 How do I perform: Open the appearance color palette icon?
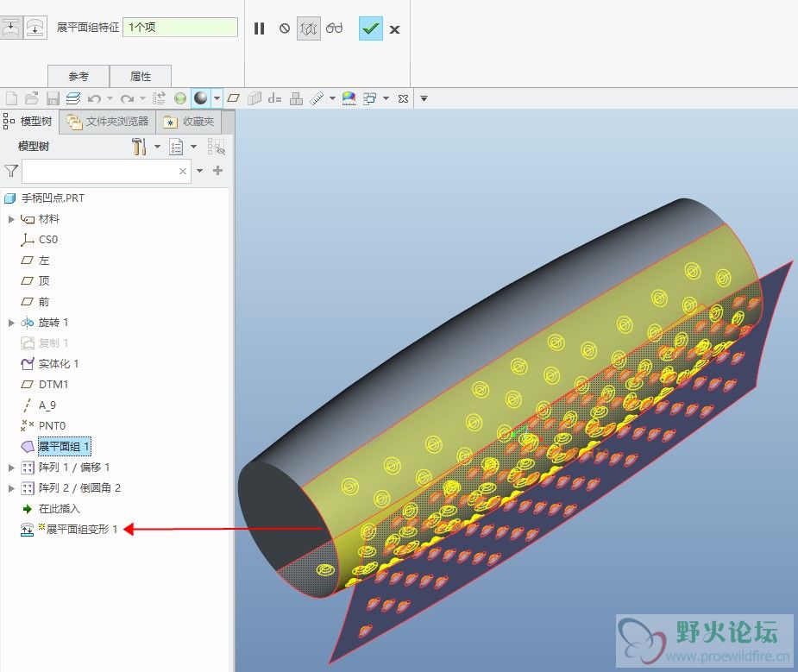349,98
